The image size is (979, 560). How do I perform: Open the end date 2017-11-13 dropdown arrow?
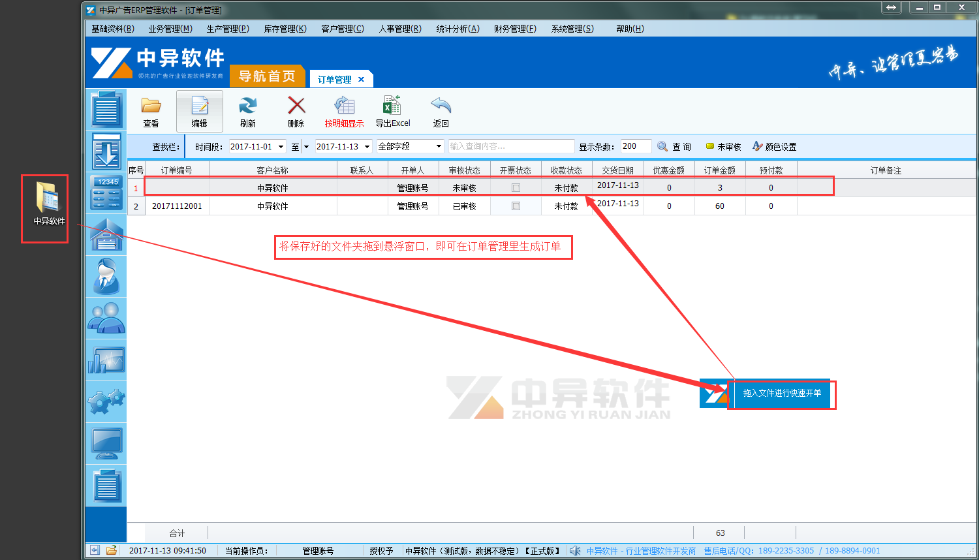coord(367,147)
